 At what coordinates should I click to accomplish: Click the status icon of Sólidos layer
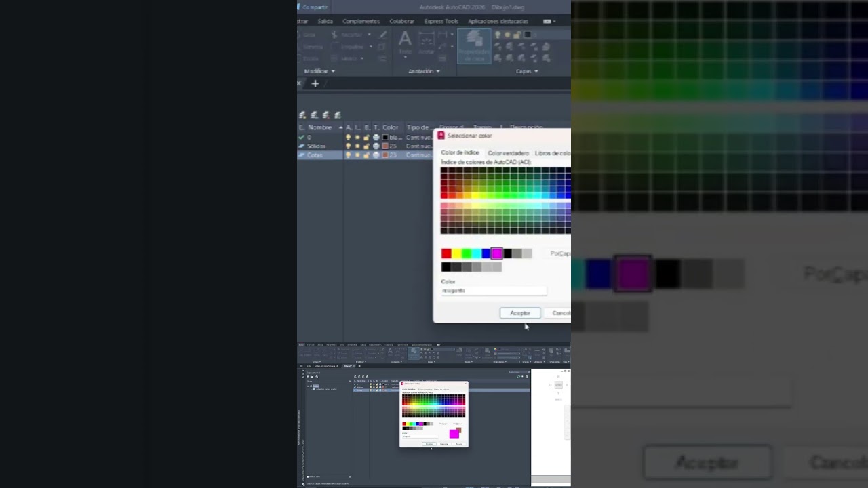click(x=302, y=146)
